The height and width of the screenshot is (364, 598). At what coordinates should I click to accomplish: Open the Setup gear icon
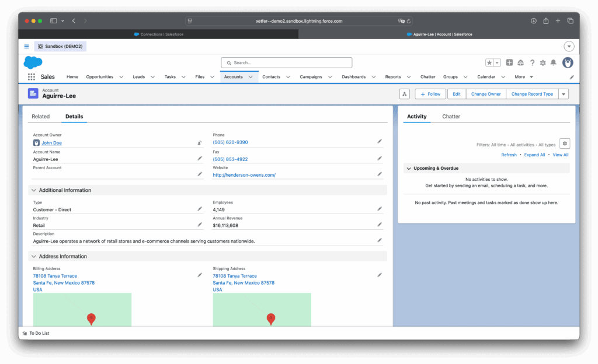click(x=543, y=63)
